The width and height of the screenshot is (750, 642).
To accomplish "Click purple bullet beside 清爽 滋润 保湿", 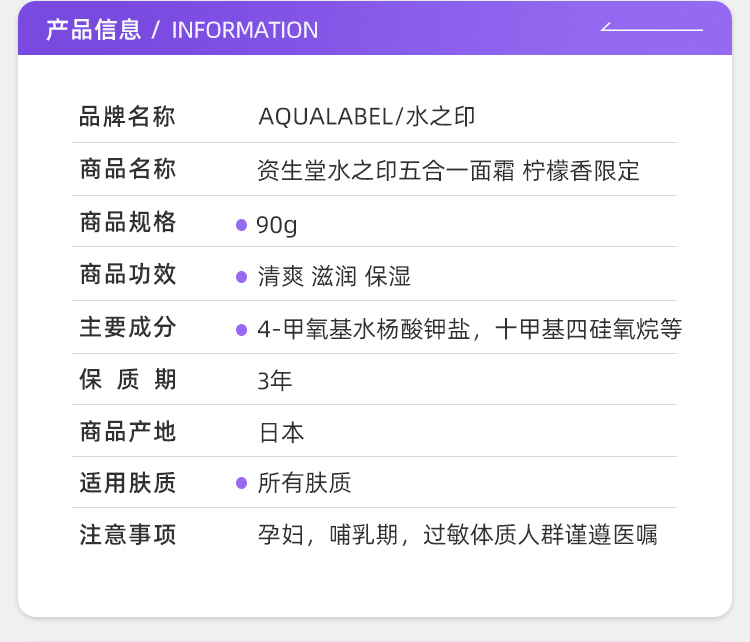I will click(242, 277).
